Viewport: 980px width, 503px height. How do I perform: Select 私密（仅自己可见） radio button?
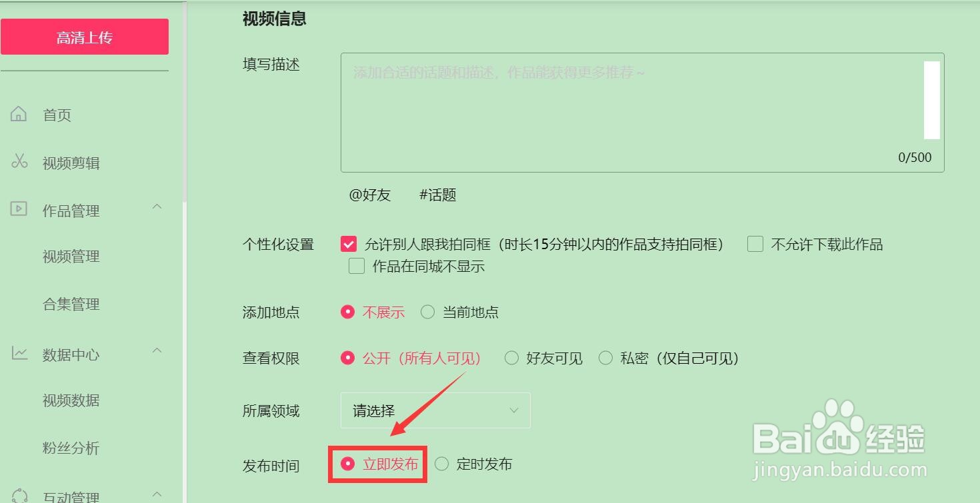tap(605, 358)
